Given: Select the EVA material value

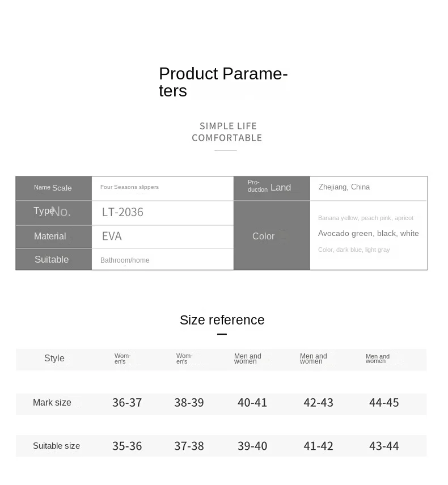Looking at the screenshot, I should click(x=112, y=237).
